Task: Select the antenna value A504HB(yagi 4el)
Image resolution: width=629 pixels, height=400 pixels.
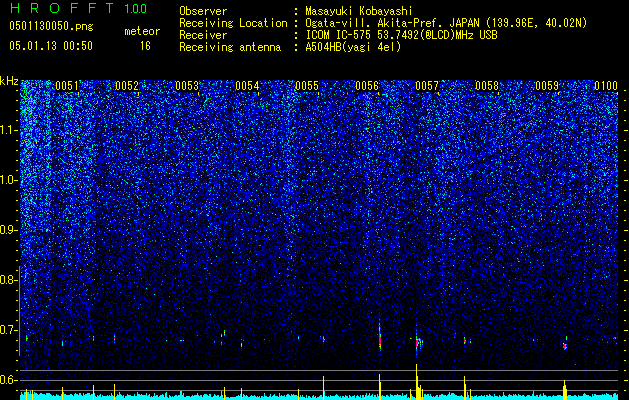Action: pyautogui.click(x=353, y=47)
